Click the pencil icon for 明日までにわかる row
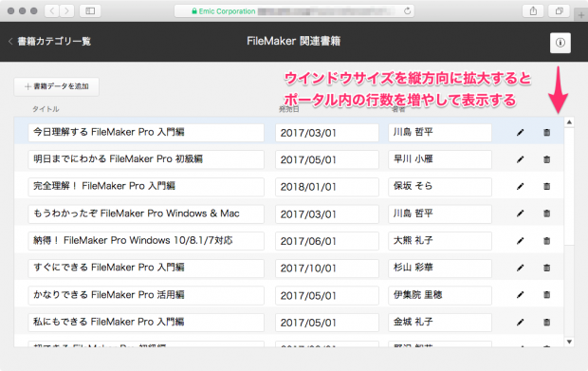 (520, 159)
